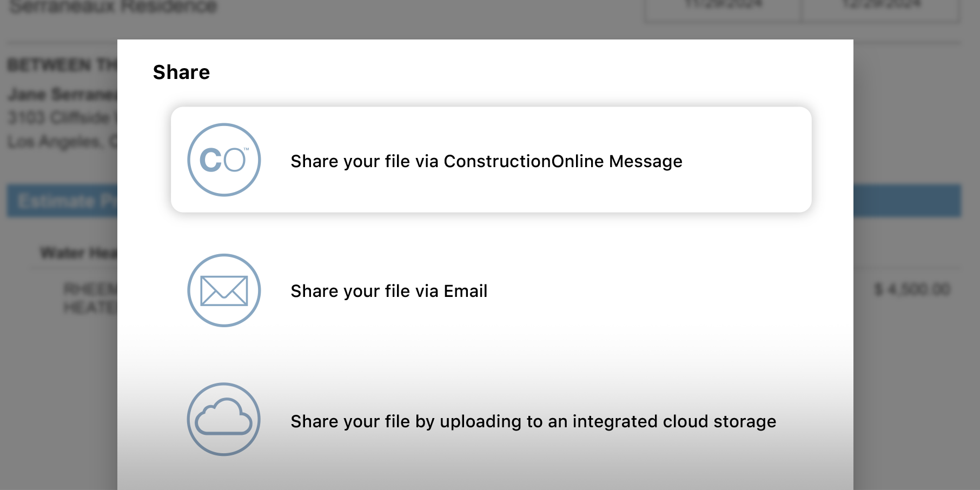Share your file via Email
The height and width of the screenshot is (490, 980).
coord(389,291)
